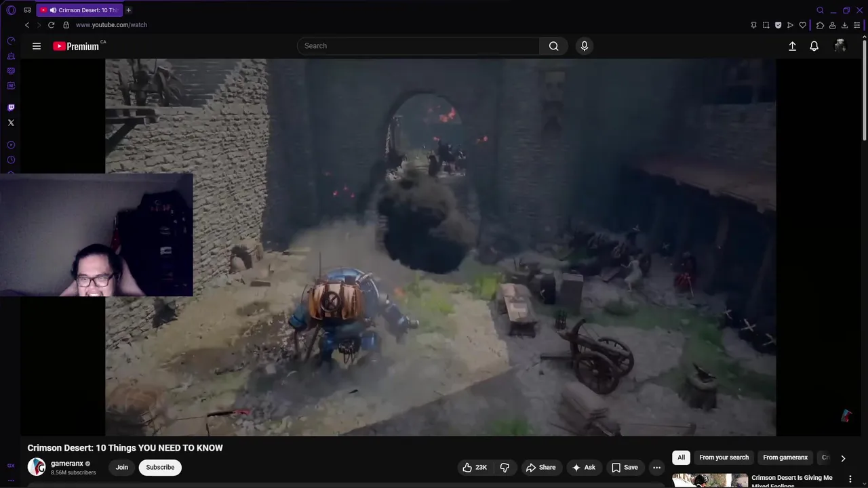The width and height of the screenshot is (868, 488).
Task: Open more actions three-dot menu
Action: point(656,468)
